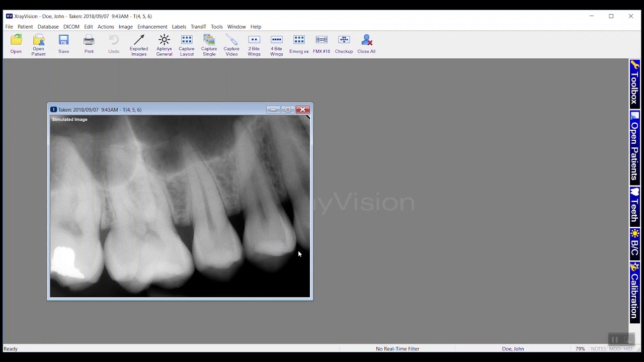The width and height of the screenshot is (644, 362).
Task: Select the 4 Bite Wings layout
Action: tap(277, 45)
